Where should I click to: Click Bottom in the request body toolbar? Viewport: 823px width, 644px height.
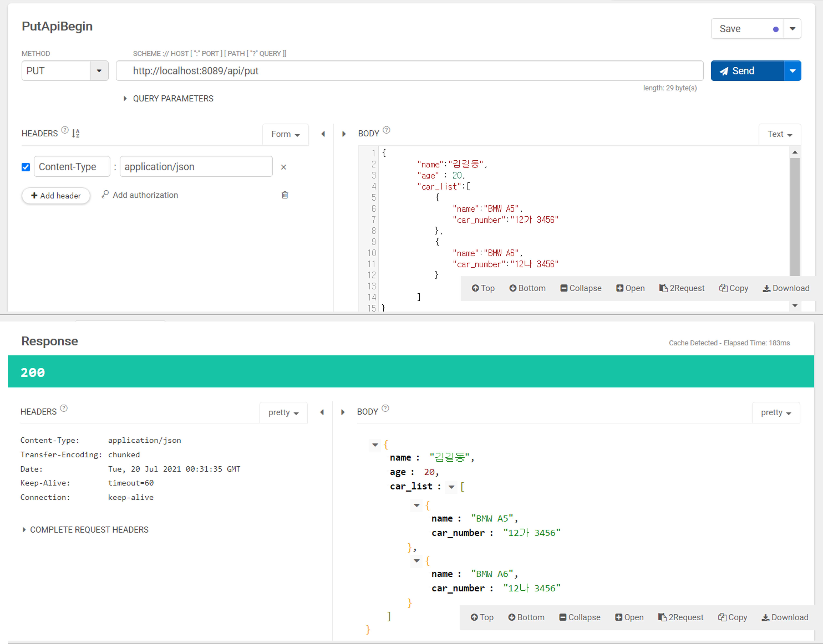pyautogui.click(x=527, y=288)
